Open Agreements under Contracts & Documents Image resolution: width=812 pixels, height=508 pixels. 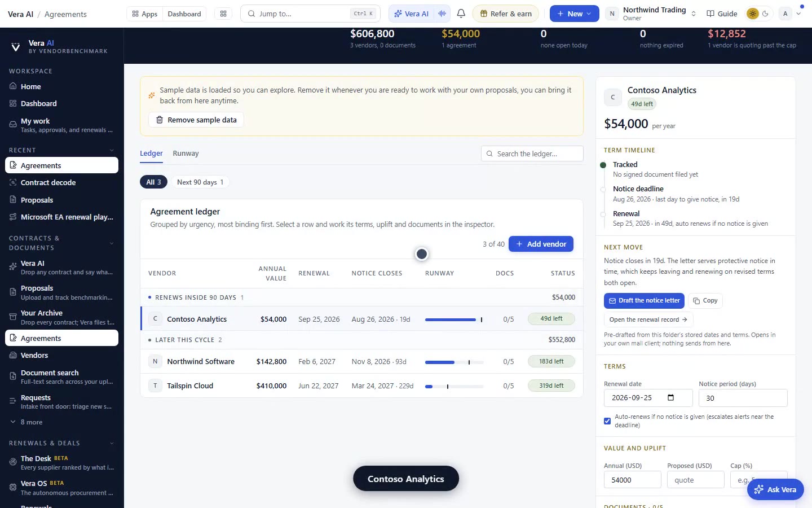(x=62, y=338)
